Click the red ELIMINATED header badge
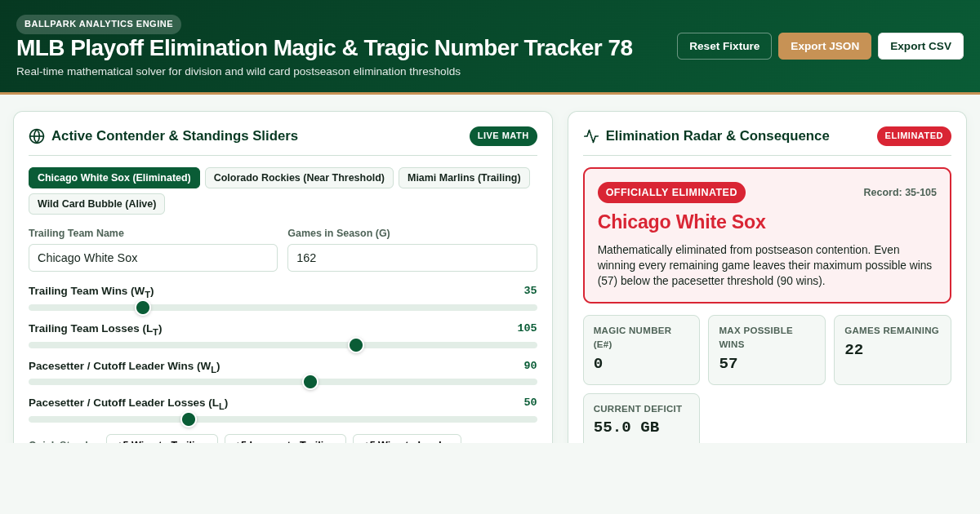This screenshot has width=980, height=514. pyautogui.click(x=914, y=136)
